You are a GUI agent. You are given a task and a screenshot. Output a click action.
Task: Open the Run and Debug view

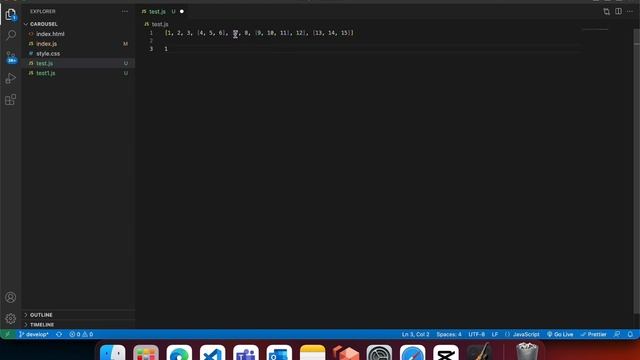(11, 78)
